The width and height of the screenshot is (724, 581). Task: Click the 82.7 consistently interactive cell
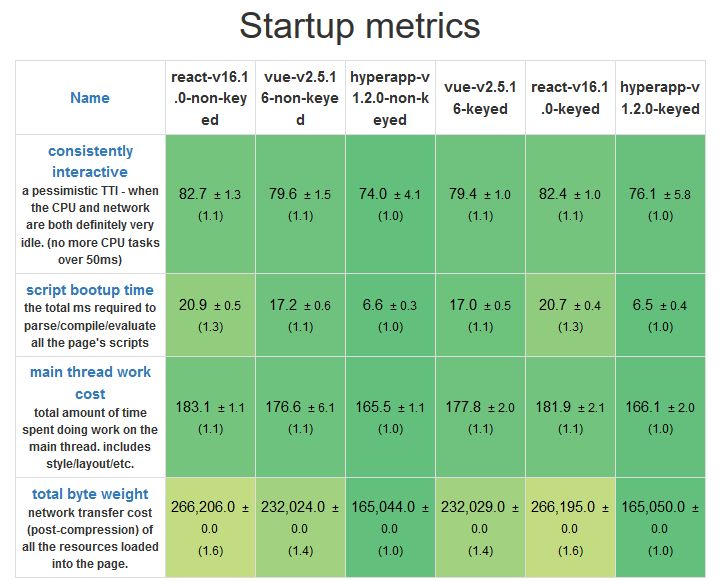(x=210, y=203)
